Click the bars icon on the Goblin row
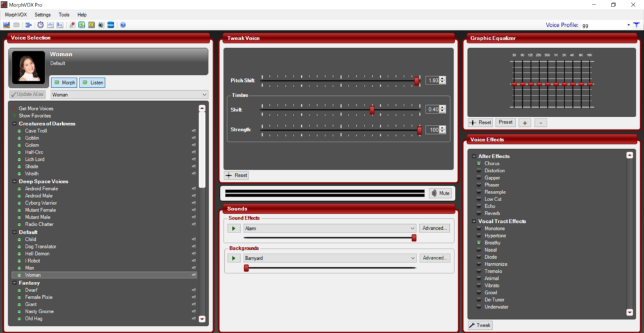Screen dimensions: 644x333 pyautogui.click(x=194, y=138)
